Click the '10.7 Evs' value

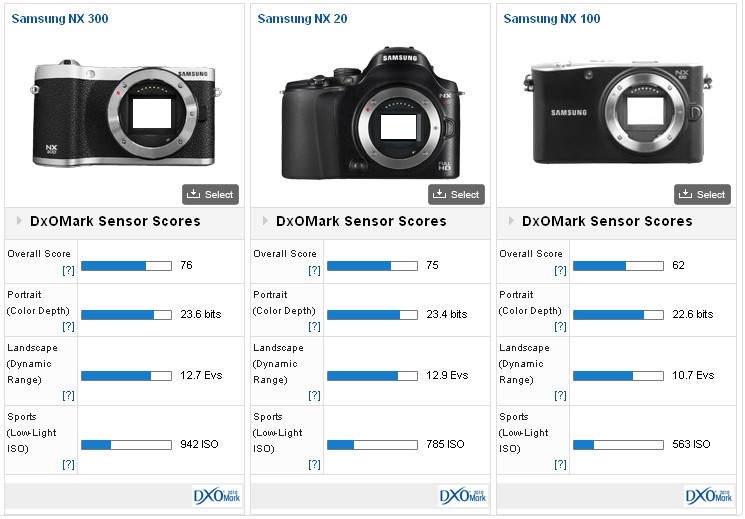coord(693,375)
